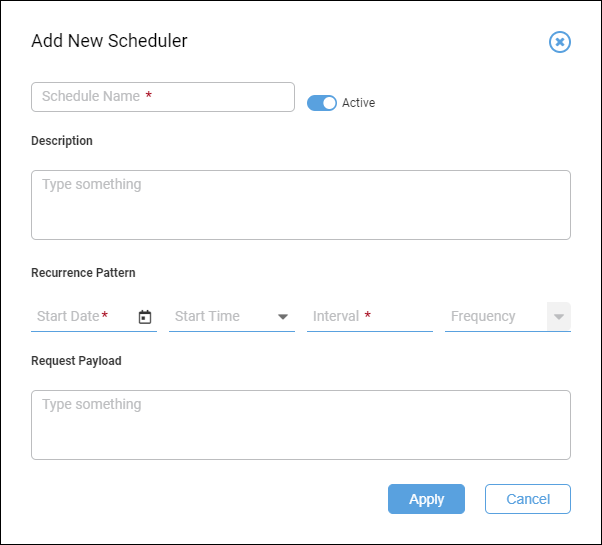Cancel creating the scheduler

tap(528, 499)
